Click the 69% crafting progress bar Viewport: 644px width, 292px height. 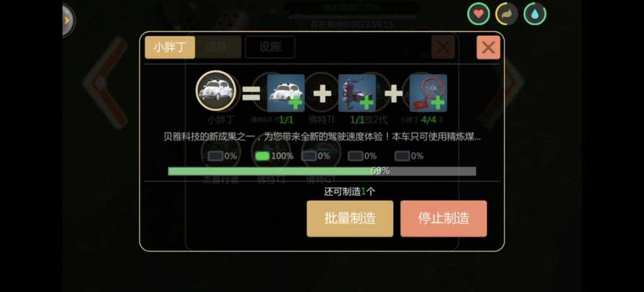point(322,171)
